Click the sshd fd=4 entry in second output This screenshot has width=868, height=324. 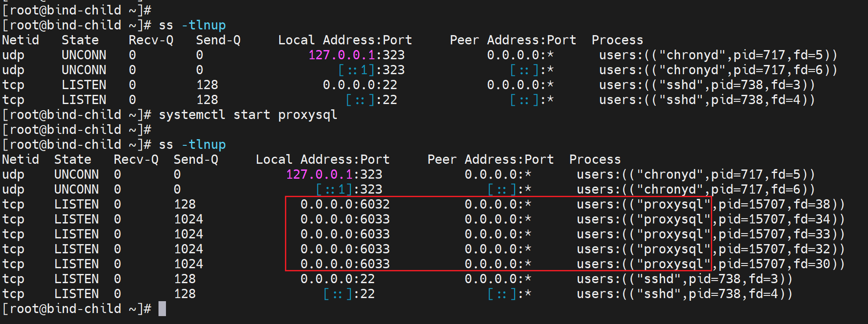point(684,294)
